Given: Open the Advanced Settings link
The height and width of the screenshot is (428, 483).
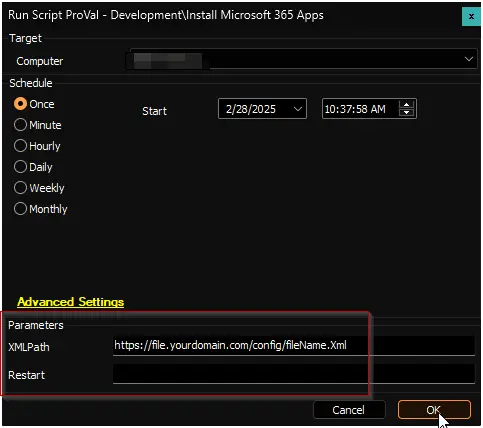Looking at the screenshot, I should 71,302.
